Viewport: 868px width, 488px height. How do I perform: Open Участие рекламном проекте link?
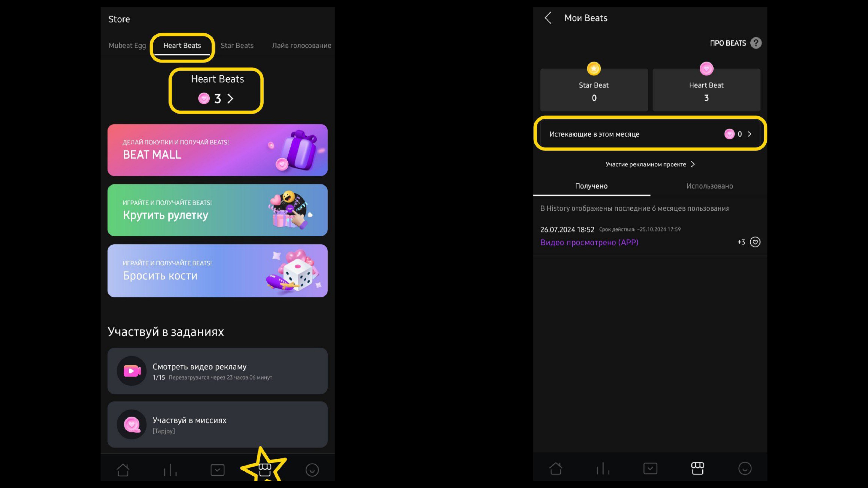coord(650,164)
